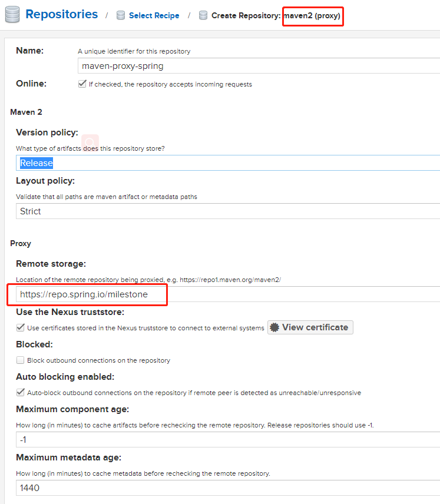Uncheck the Online checkbox

coord(82,84)
